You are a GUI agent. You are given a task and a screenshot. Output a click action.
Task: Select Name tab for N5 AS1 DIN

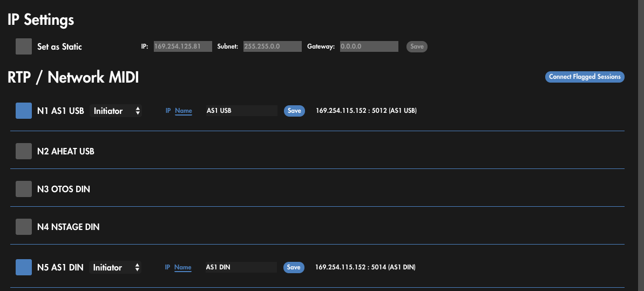183,267
